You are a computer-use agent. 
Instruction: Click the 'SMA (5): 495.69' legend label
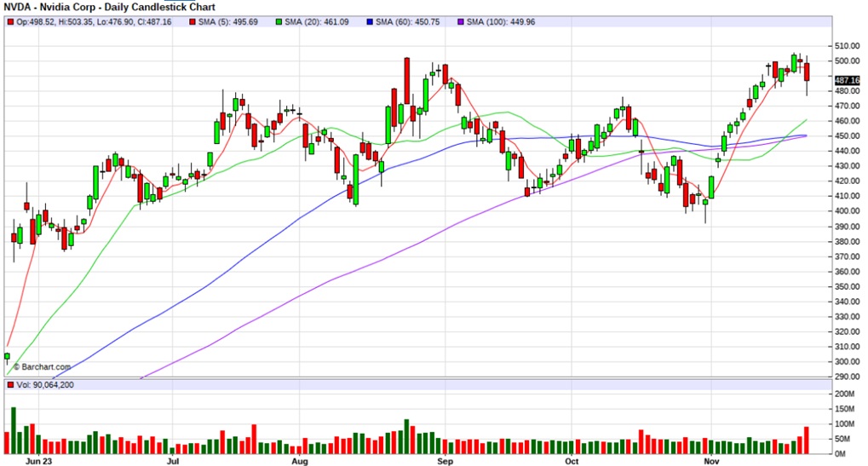click(x=228, y=22)
